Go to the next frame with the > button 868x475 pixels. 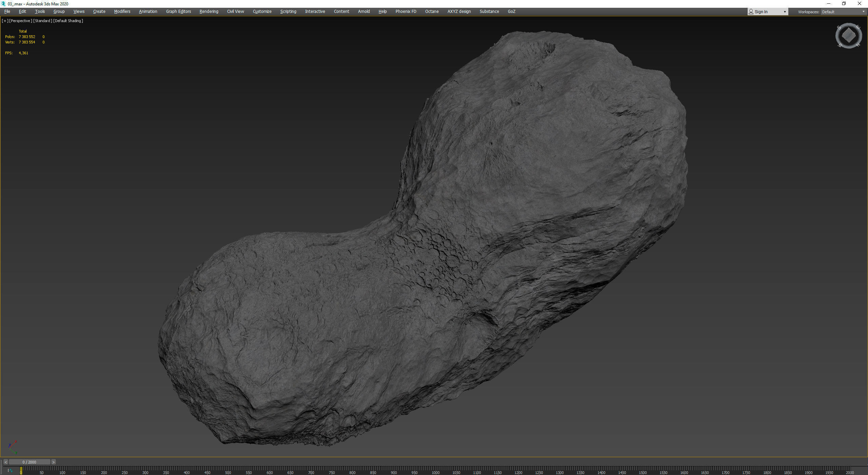53,462
